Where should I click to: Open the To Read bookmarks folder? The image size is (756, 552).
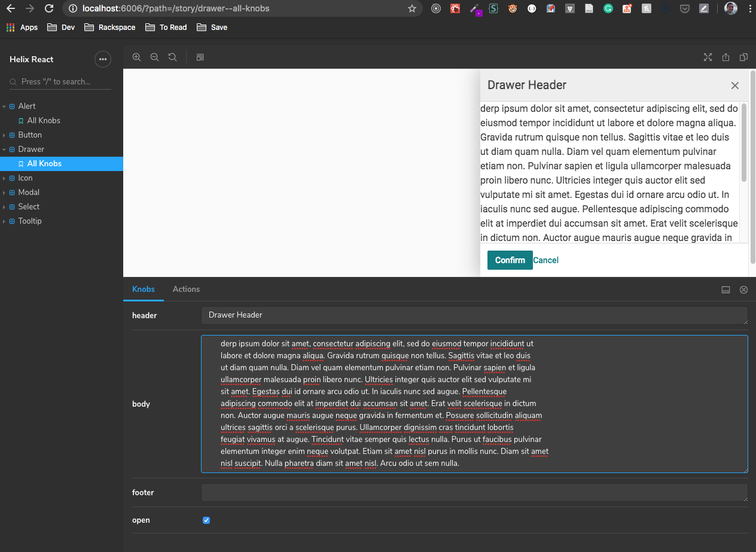coord(165,28)
